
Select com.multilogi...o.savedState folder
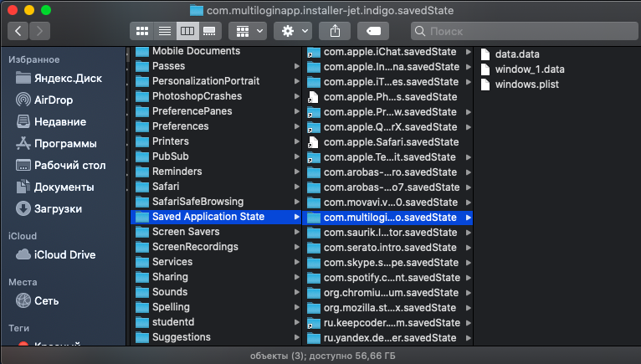[x=388, y=218]
